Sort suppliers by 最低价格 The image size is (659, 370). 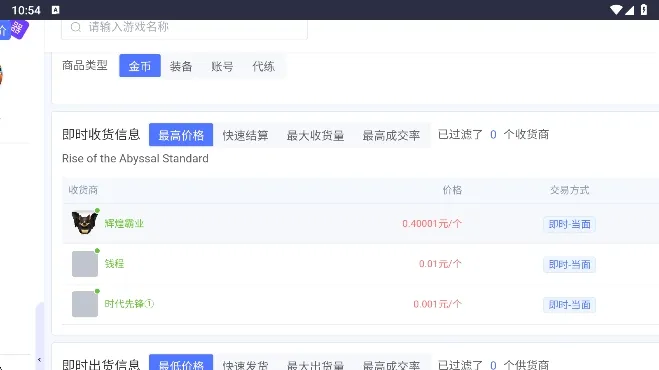click(x=181, y=363)
